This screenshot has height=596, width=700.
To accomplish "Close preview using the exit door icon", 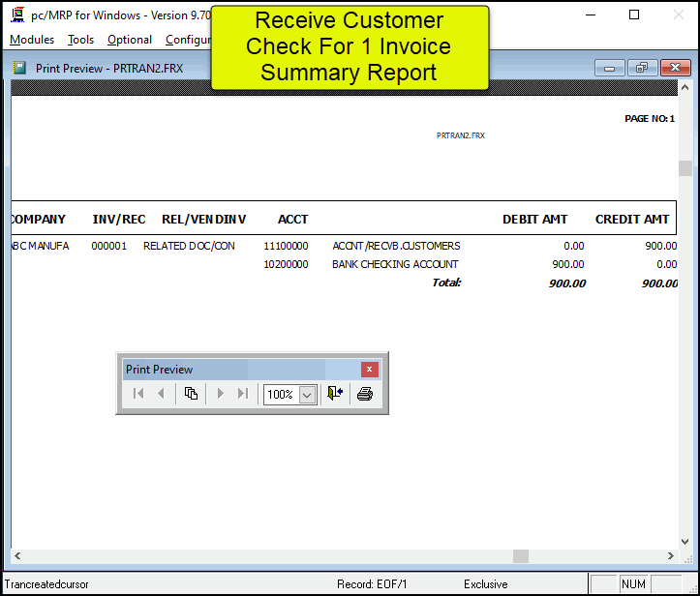I will tap(335, 394).
